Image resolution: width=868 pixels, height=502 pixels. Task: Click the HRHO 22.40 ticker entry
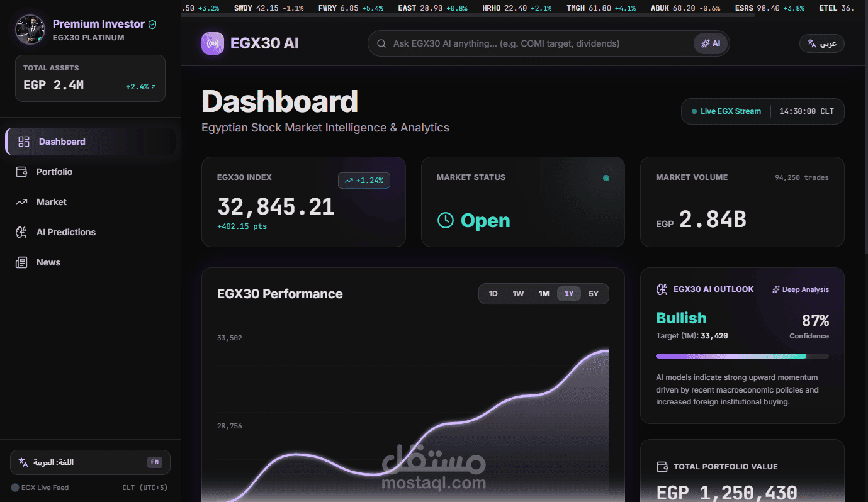(x=517, y=8)
